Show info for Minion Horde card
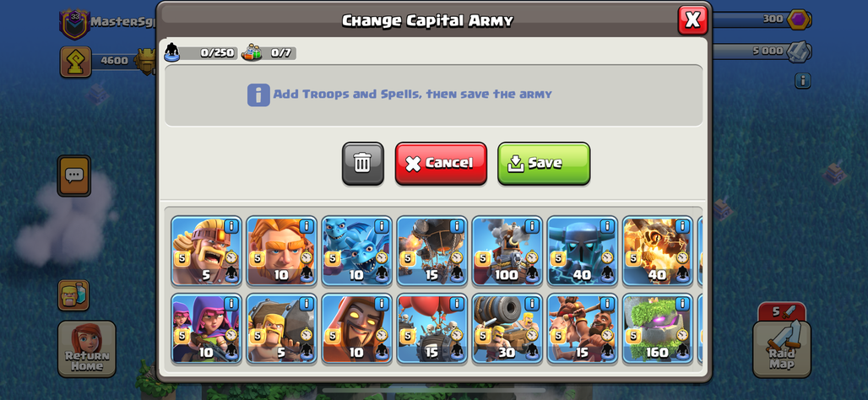868x400 pixels. [x=382, y=225]
